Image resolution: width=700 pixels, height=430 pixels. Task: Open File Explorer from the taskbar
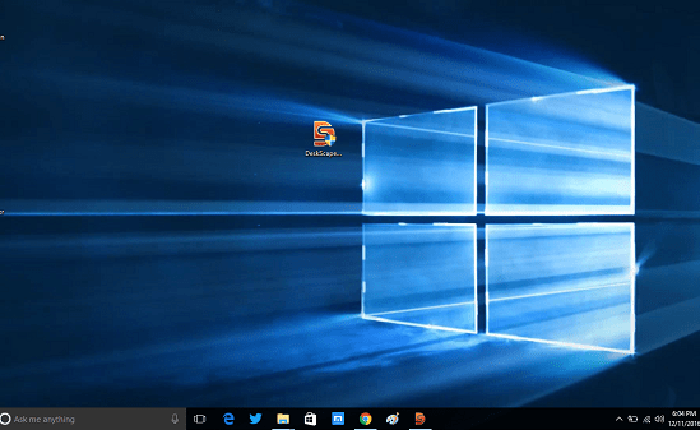[x=283, y=419]
